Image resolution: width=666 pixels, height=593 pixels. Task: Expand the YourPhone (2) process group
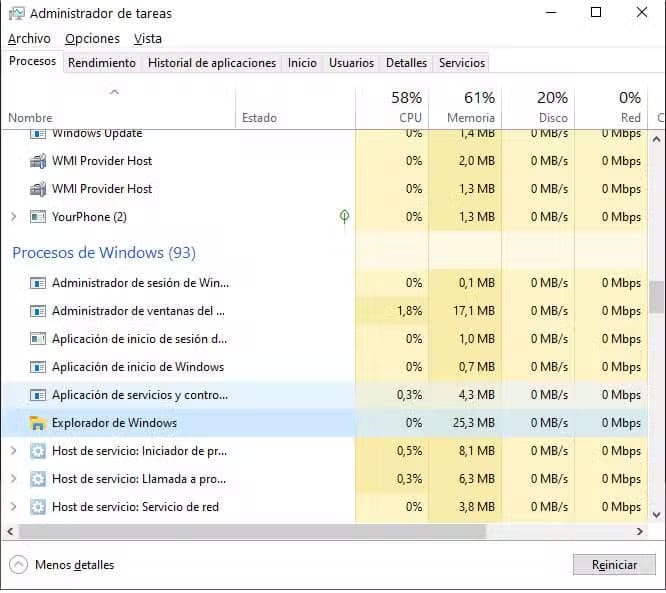(x=14, y=217)
